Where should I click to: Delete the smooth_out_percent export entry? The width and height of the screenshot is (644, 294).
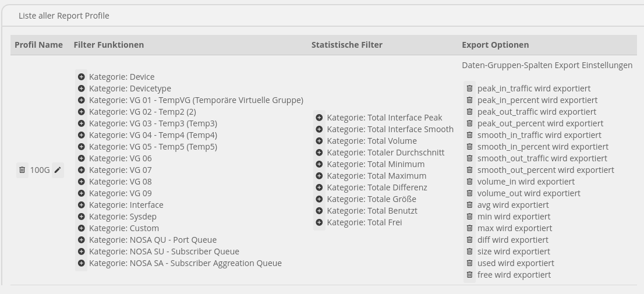469,170
